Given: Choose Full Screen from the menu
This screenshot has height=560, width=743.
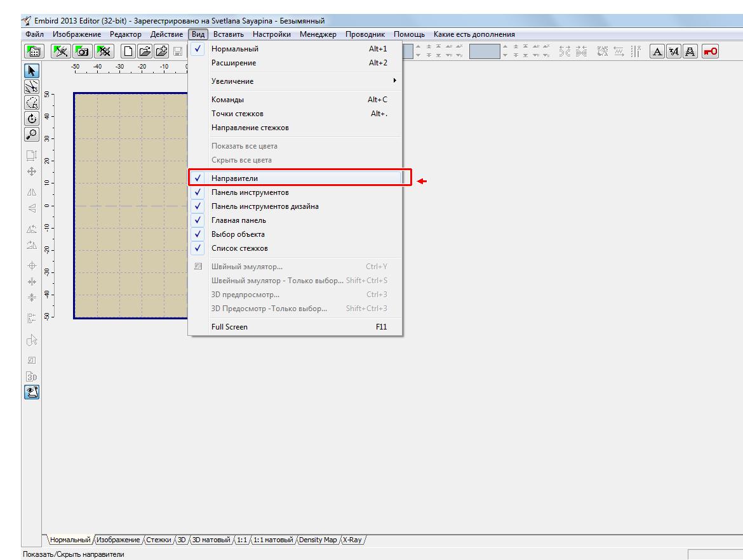Looking at the screenshot, I should 229,327.
